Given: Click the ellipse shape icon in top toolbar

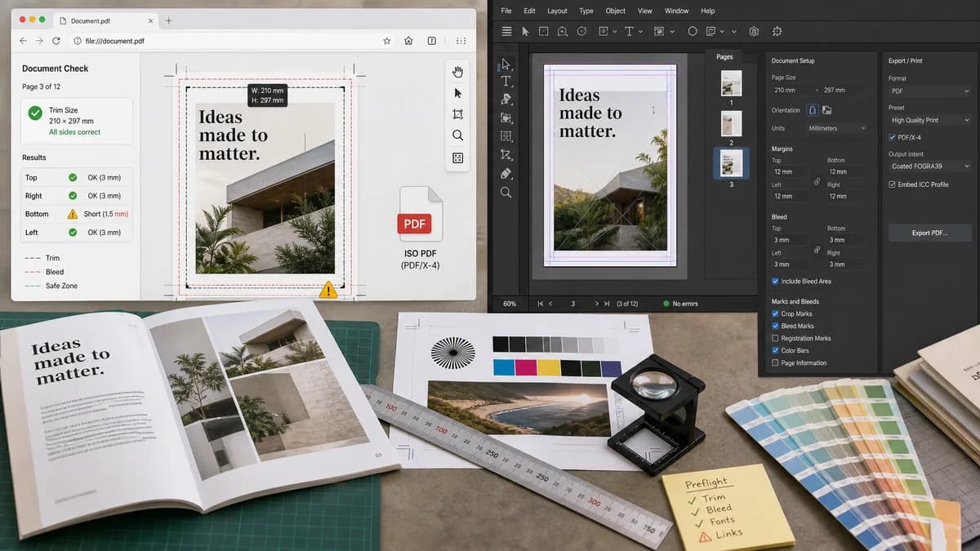Looking at the screenshot, I should 693,31.
